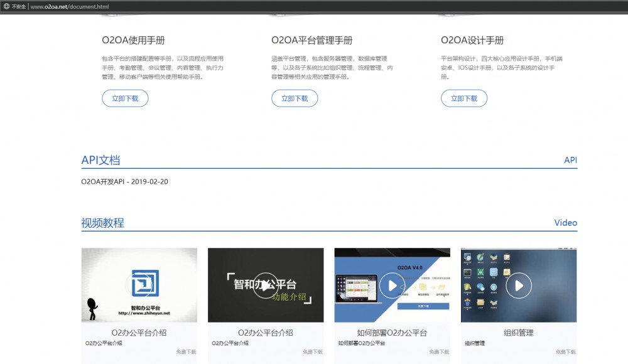628x364 pixels.
Task: Open the O2OA设计手册 title
Action: (x=472, y=40)
